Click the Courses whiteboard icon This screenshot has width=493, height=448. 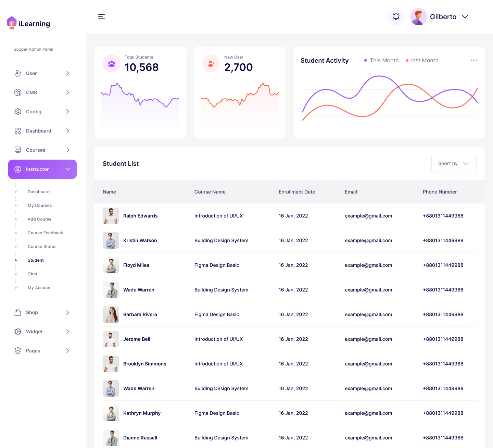click(18, 150)
